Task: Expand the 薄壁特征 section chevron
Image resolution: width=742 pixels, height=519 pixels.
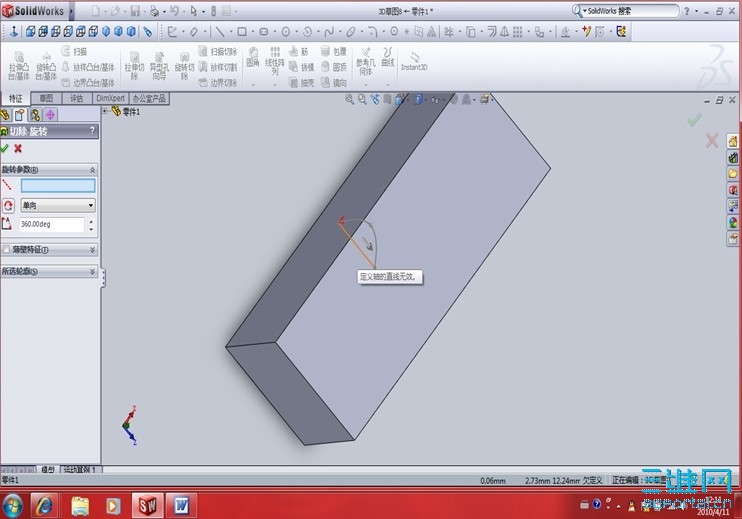Action: coord(92,249)
